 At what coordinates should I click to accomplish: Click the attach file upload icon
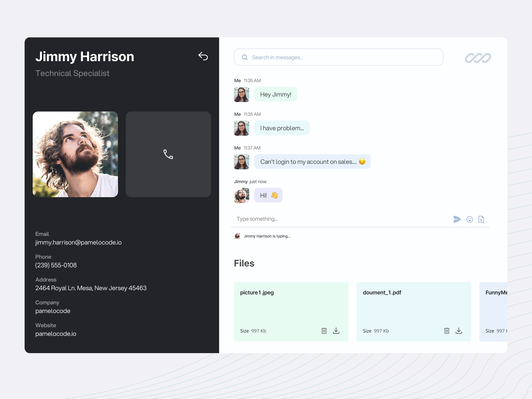point(481,219)
